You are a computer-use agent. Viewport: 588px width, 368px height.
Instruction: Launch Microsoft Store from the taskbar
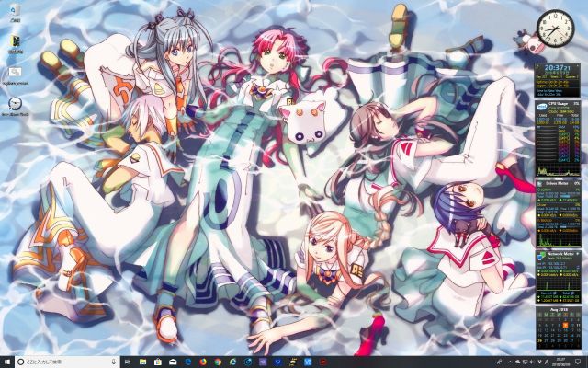coord(158,362)
